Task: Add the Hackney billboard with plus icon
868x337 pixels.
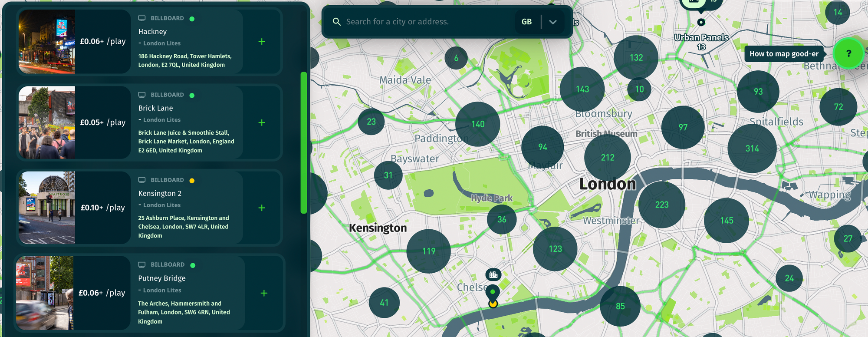Action: click(262, 42)
